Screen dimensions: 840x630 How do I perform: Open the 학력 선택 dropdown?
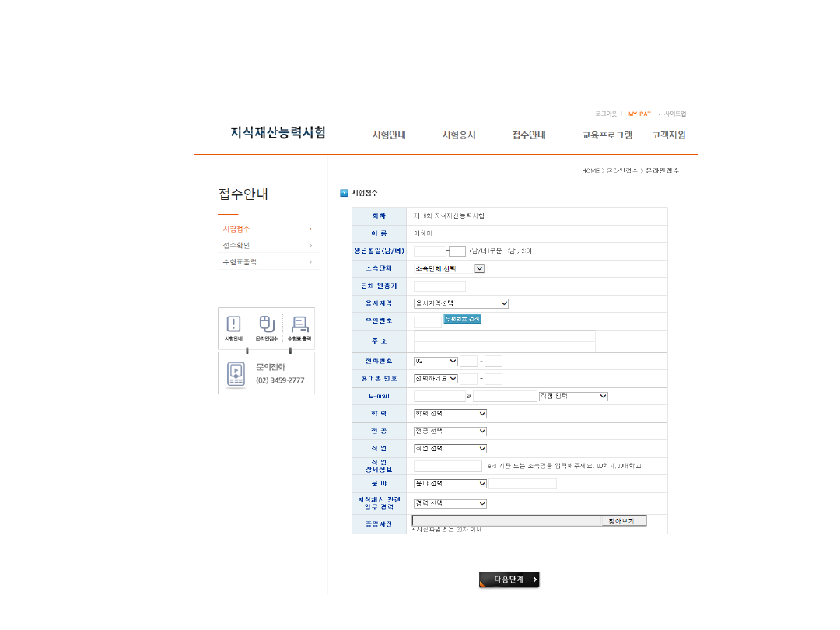coord(450,413)
